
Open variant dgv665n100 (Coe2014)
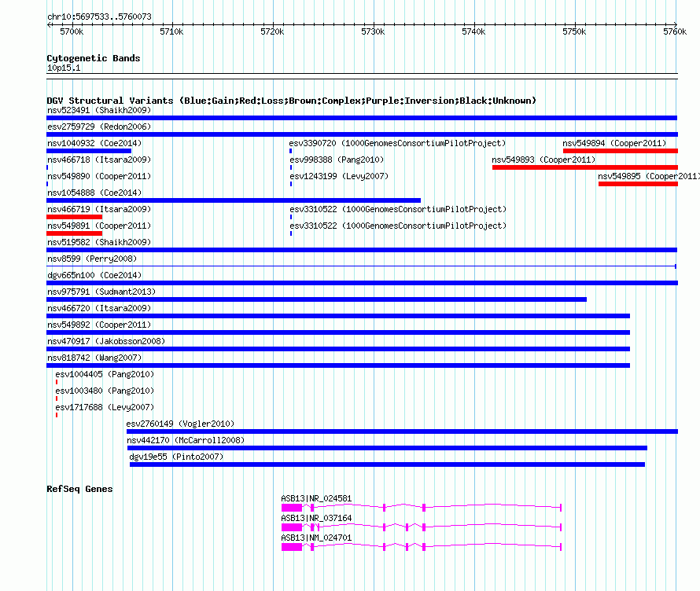click(x=94, y=275)
